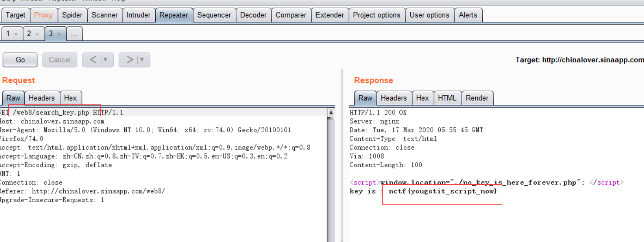Close Repeater sub-tab 1
The image size is (644, 242).
click(16, 34)
